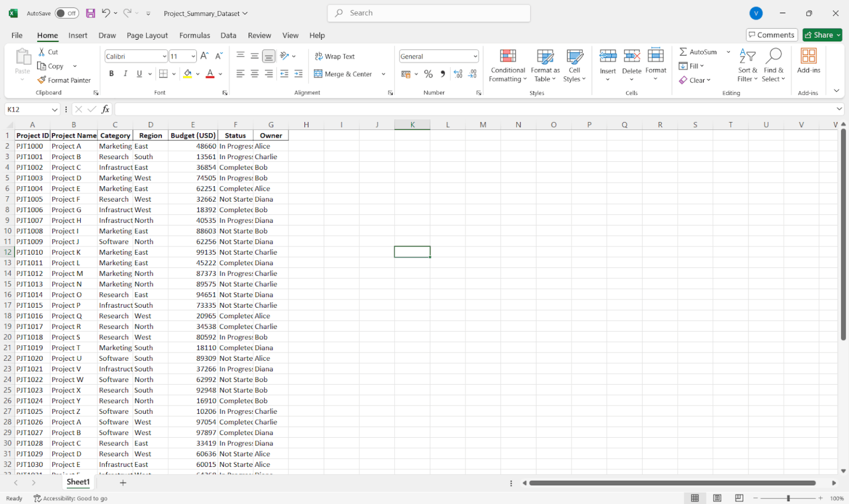Toggle AutoSave off
The height and width of the screenshot is (504, 849).
[x=66, y=13]
